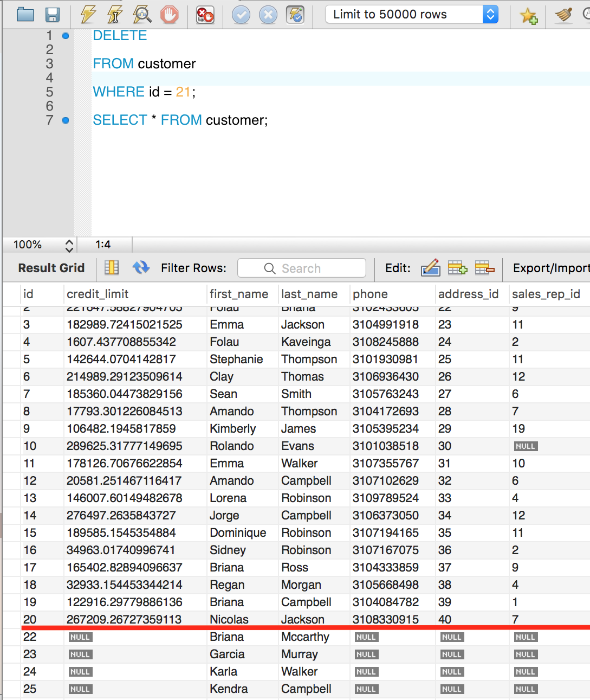Select phone cell 3108330915
This screenshot has height=700, width=590.
pyautogui.click(x=386, y=619)
